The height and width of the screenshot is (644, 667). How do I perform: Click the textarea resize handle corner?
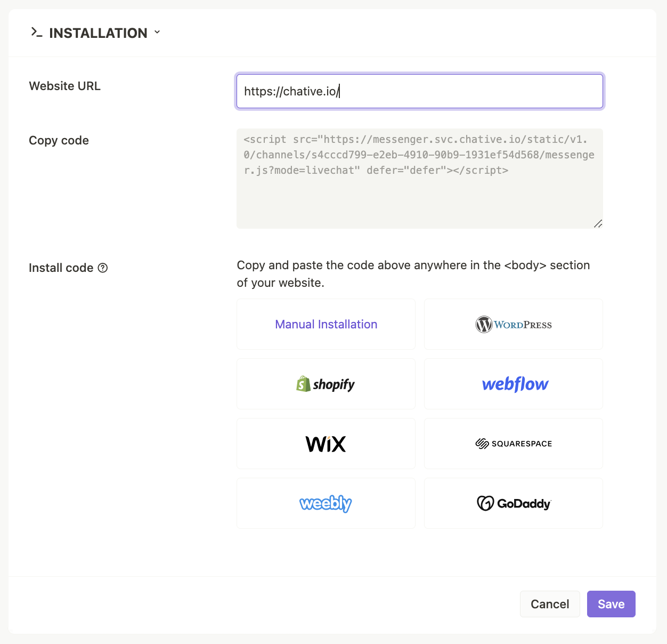tap(598, 224)
